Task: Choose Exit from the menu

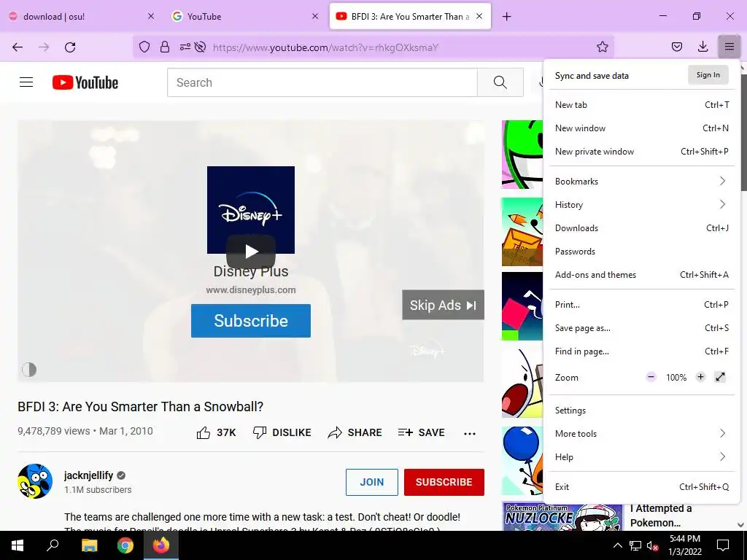Action: pos(641,486)
